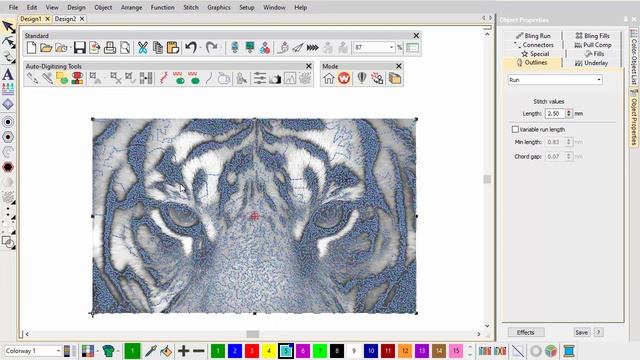
Task: Click the color wheel ring icon
Action: [536, 351]
